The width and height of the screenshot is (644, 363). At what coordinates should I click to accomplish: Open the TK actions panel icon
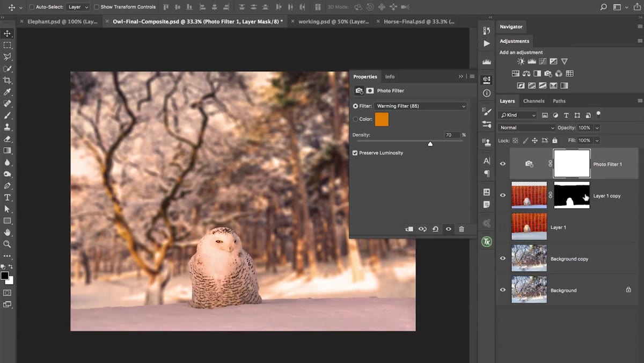coord(487,242)
